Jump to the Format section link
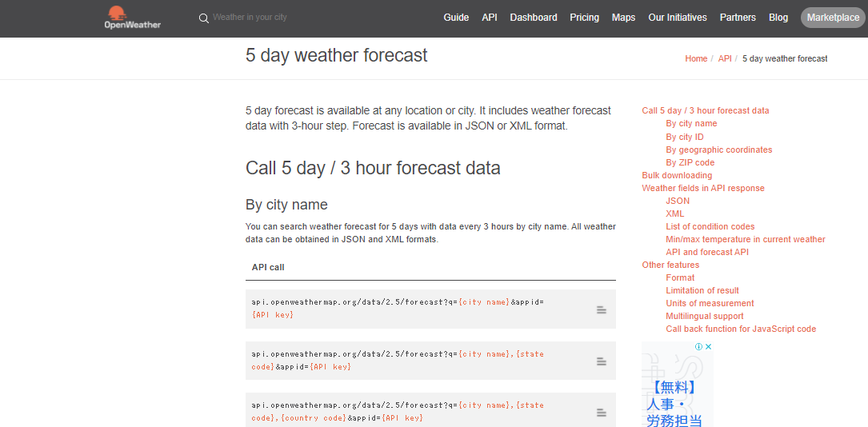This screenshot has width=868, height=427. tap(680, 277)
